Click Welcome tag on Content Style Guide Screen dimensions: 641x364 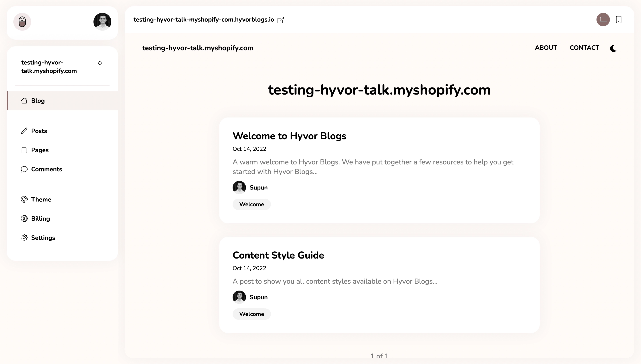tap(252, 314)
